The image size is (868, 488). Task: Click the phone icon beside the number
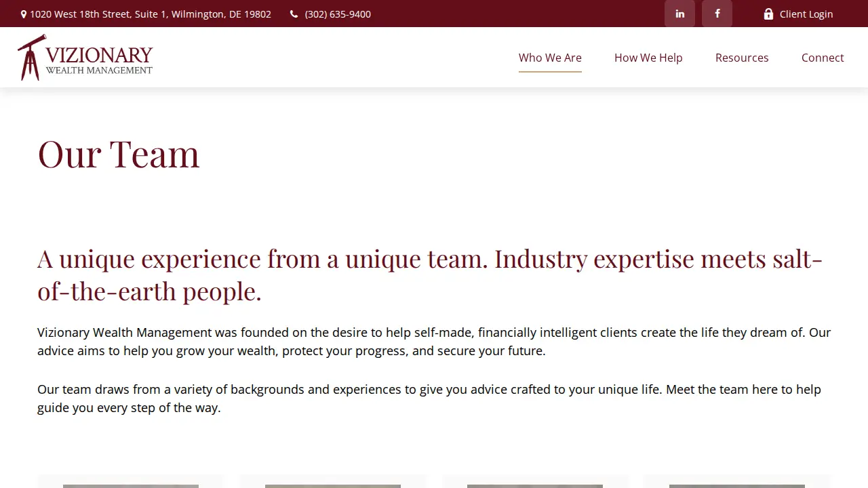(294, 14)
